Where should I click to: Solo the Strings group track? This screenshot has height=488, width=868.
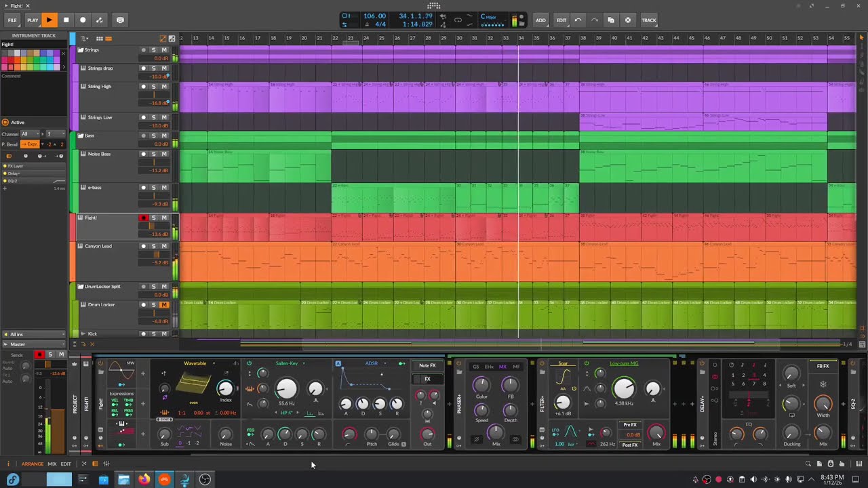(x=153, y=50)
